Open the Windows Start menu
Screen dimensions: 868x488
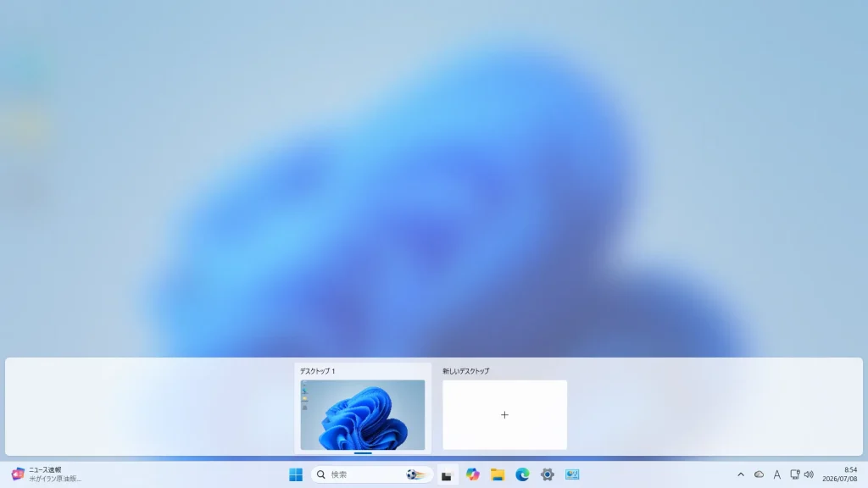click(x=296, y=474)
